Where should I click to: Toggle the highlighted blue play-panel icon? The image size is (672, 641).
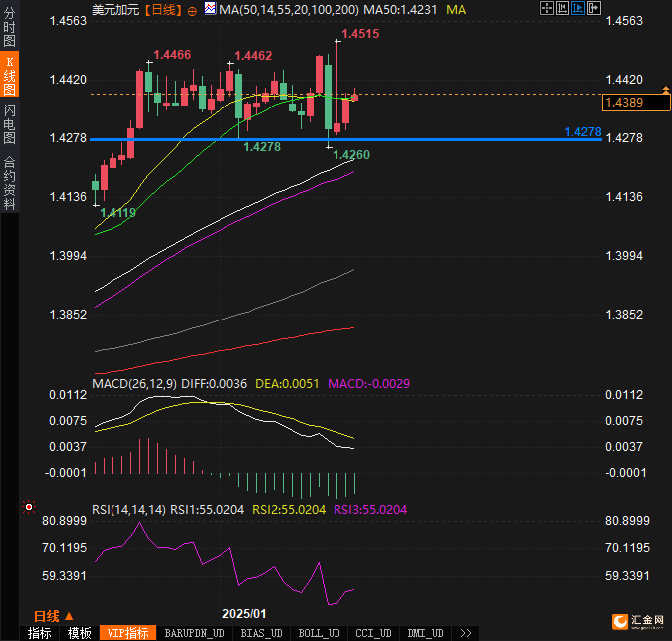click(578, 8)
